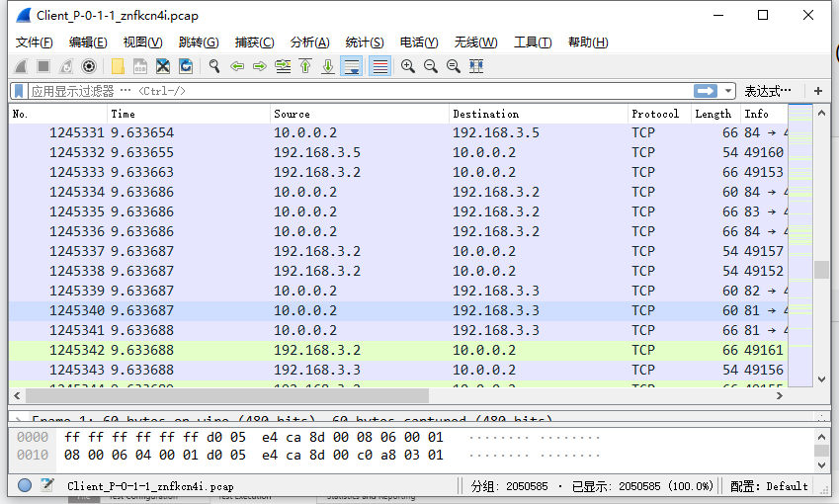Select packet number 1245331

(398, 132)
